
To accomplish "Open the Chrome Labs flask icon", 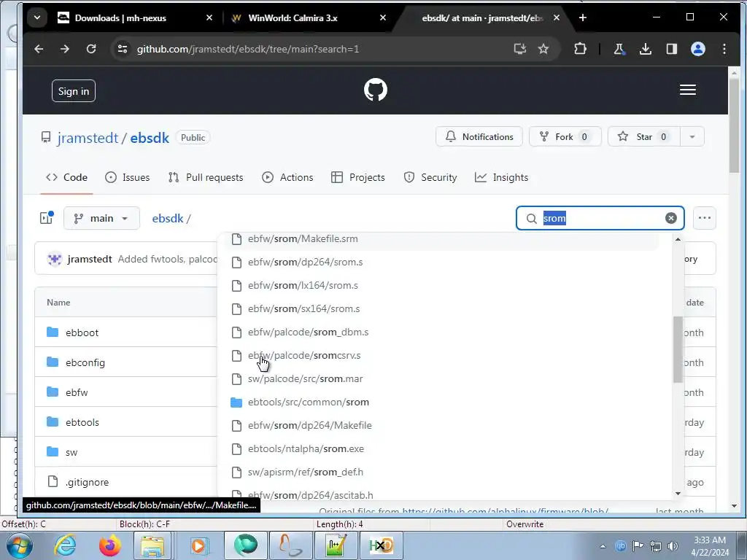I will pyautogui.click(x=619, y=49).
